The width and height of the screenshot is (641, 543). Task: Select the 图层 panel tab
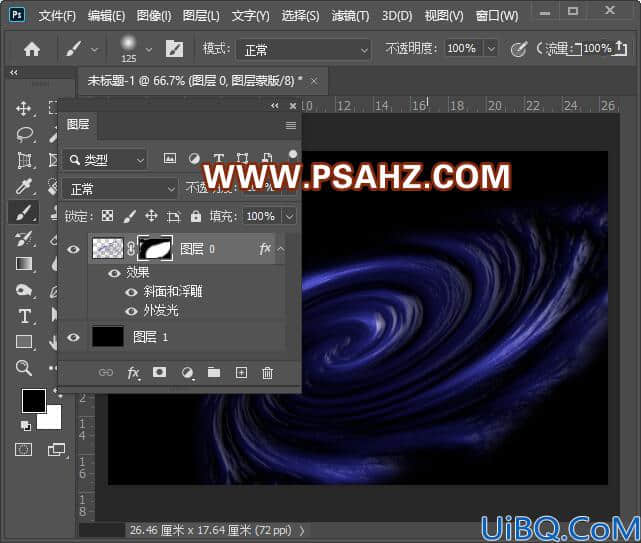(78, 124)
